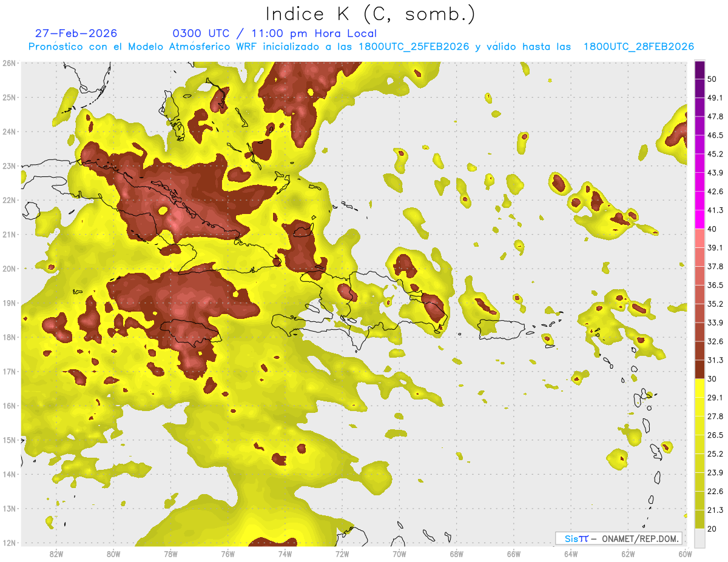Click scale value '21.3'

(x=715, y=510)
